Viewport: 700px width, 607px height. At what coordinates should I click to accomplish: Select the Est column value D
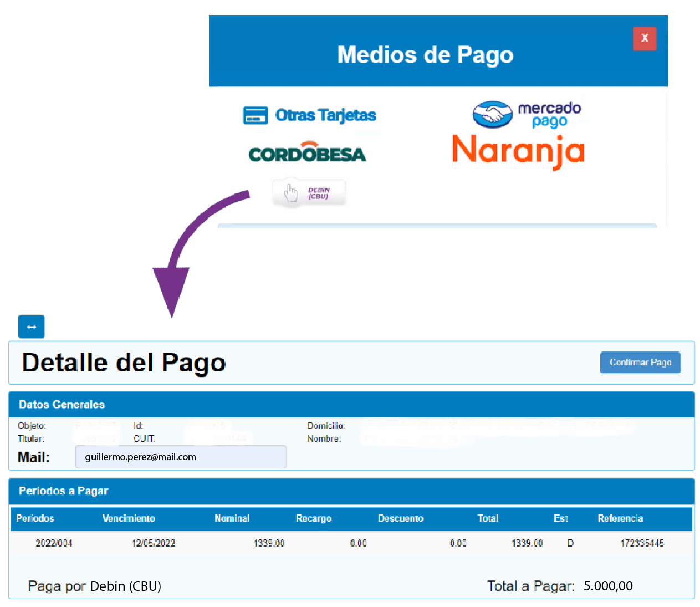point(570,543)
